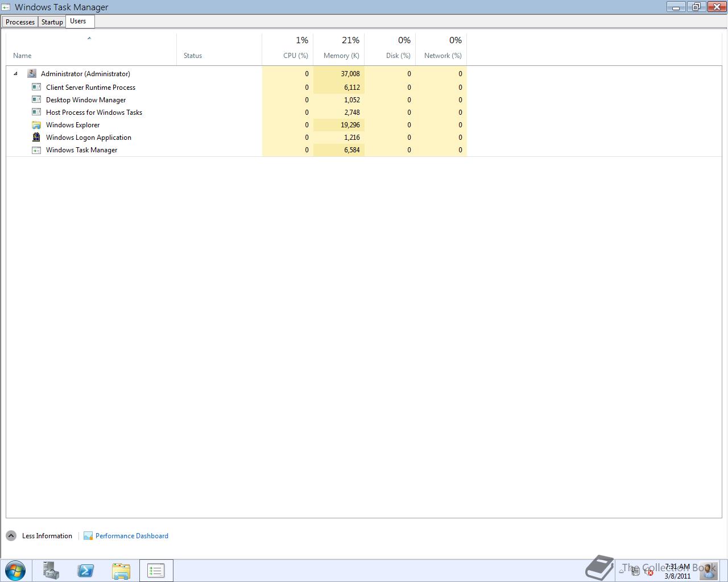Sort by Memory (K) column header
728x582 pixels.
click(x=338, y=49)
